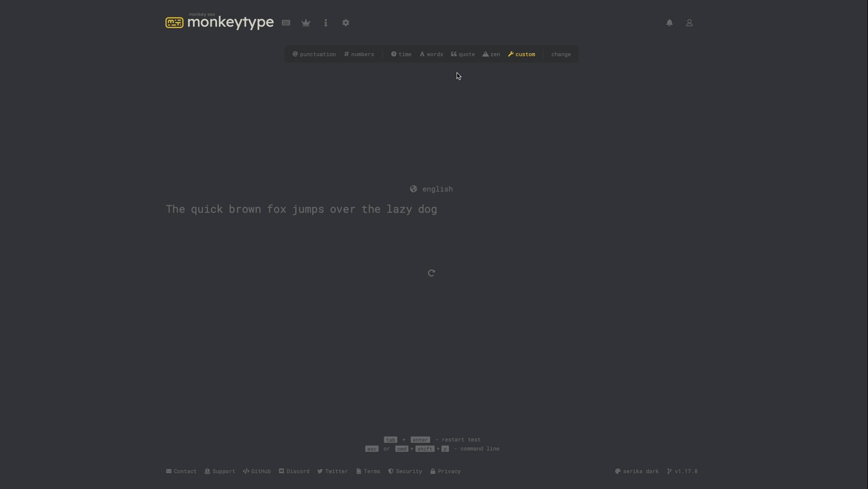
Task: Open the serika dark theme picker
Action: 637,471
